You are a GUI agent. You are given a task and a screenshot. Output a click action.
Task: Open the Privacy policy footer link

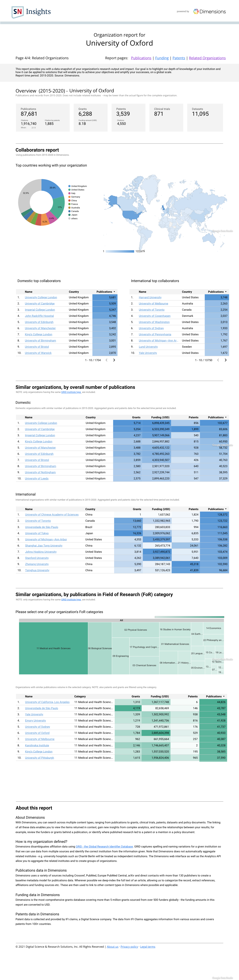(129, 947)
